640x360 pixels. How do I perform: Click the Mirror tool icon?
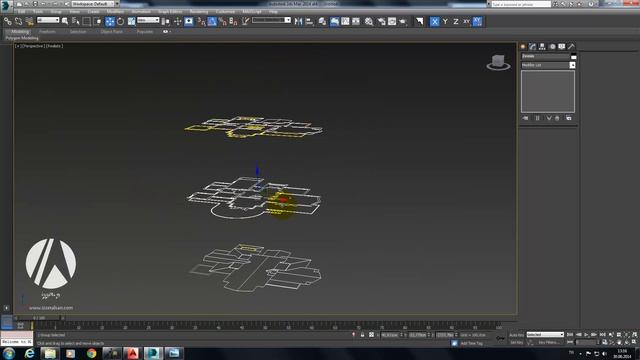pyautogui.click(x=298, y=21)
